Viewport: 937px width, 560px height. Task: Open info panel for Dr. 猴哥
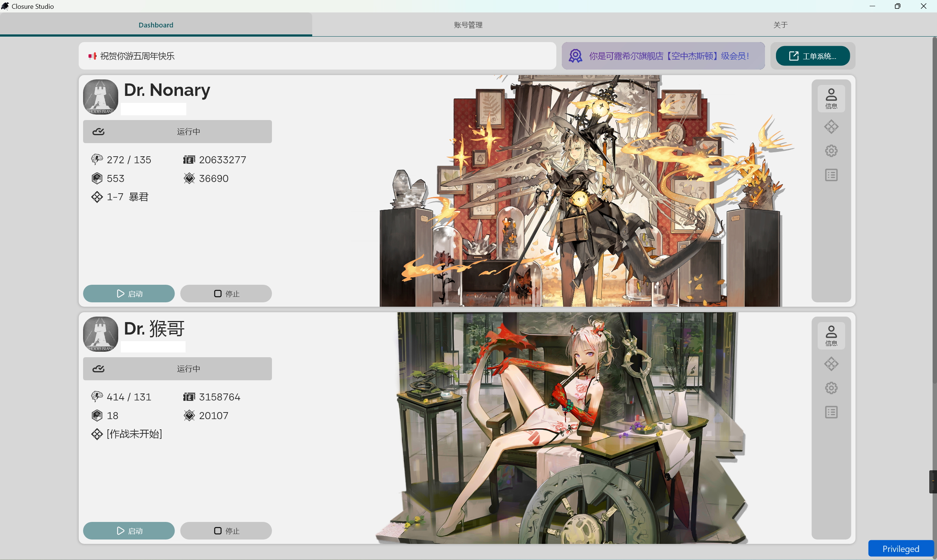pyautogui.click(x=830, y=336)
